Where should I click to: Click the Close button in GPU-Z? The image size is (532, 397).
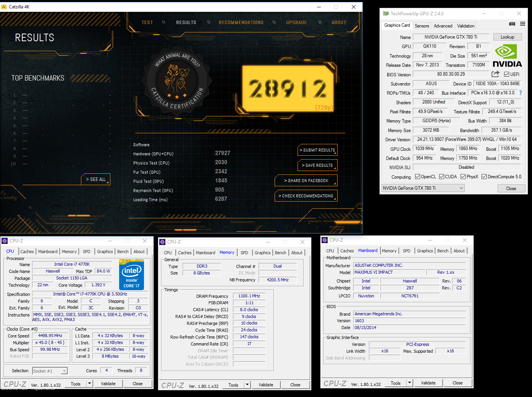pyautogui.click(x=511, y=189)
